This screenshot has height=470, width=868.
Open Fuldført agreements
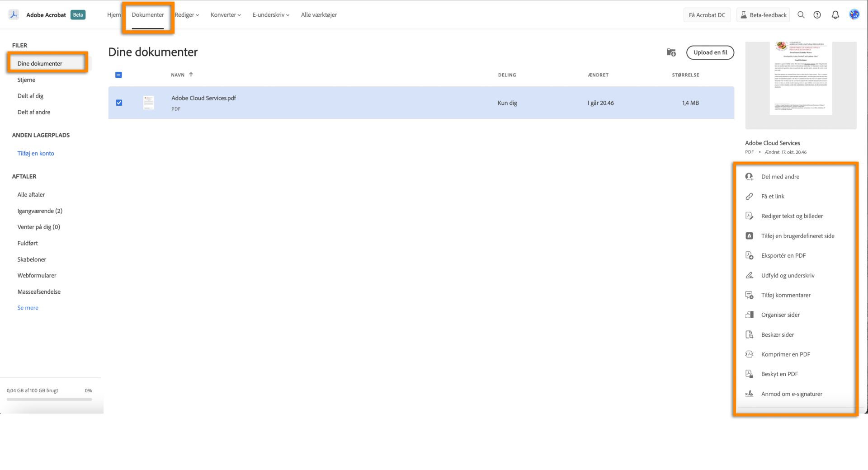pos(28,243)
